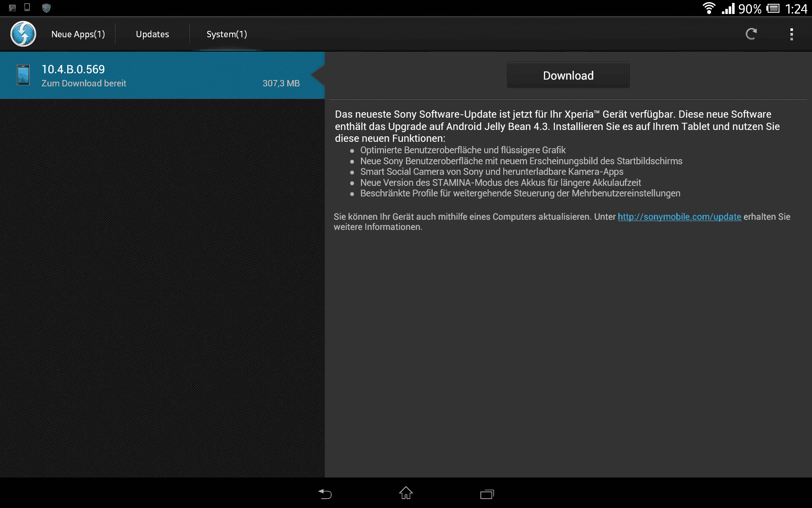The height and width of the screenshot is (508, 812).
Task: Tap 'Optimierte Benutzeroberfläche' bullet line
Action: [x=463, y=150]
